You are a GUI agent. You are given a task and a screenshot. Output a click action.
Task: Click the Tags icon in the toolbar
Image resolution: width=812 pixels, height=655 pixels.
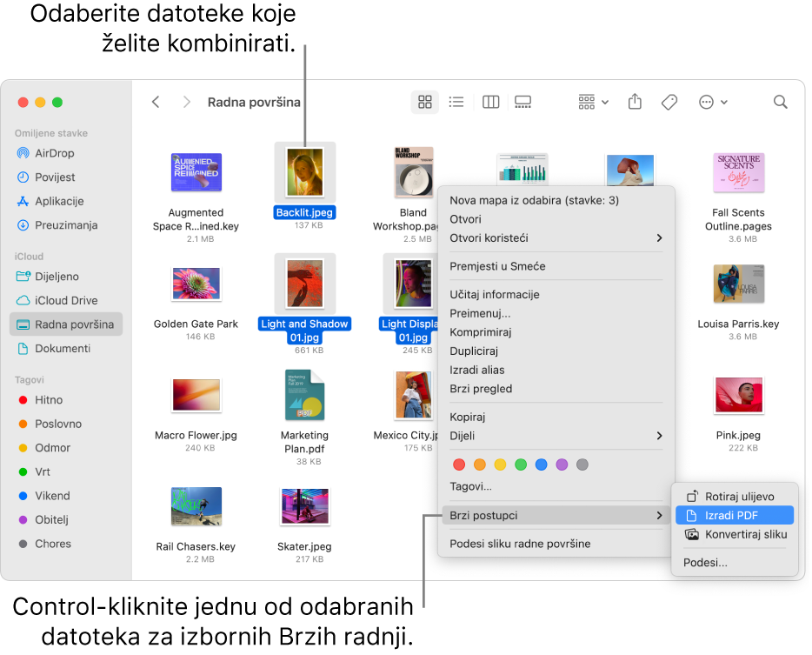click(669, 102)
